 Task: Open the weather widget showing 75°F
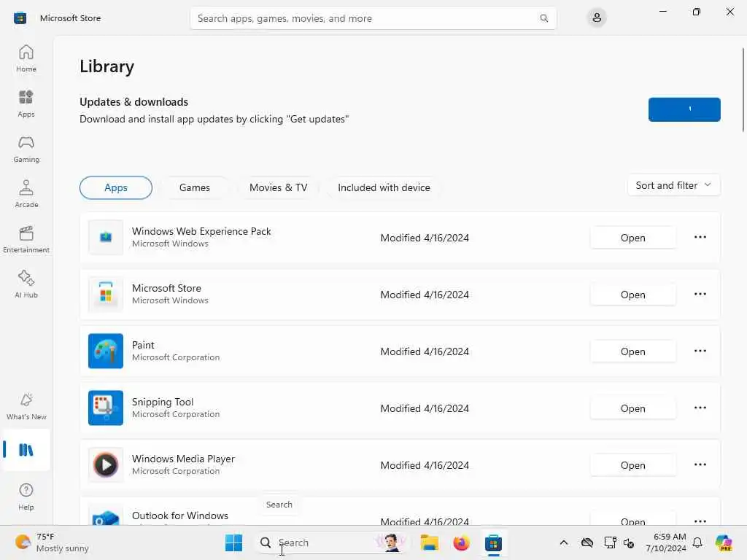pyautogui.click(x=52, y=542)
